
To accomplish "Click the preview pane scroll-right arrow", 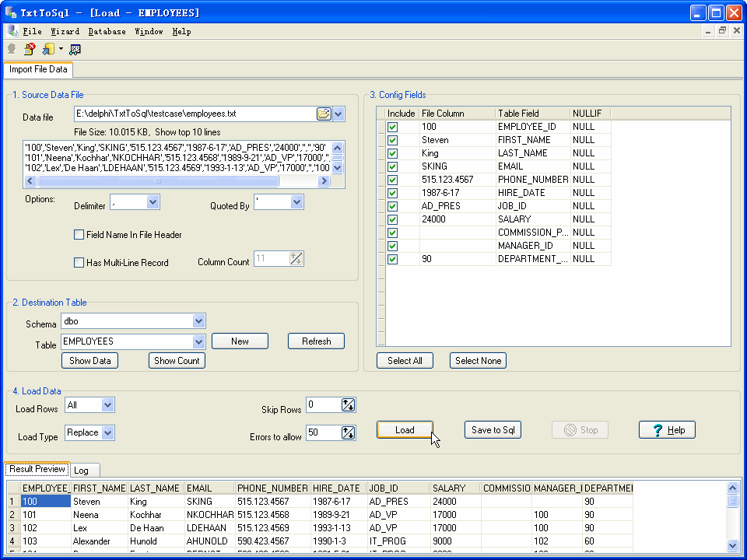I will coord(324,181).
